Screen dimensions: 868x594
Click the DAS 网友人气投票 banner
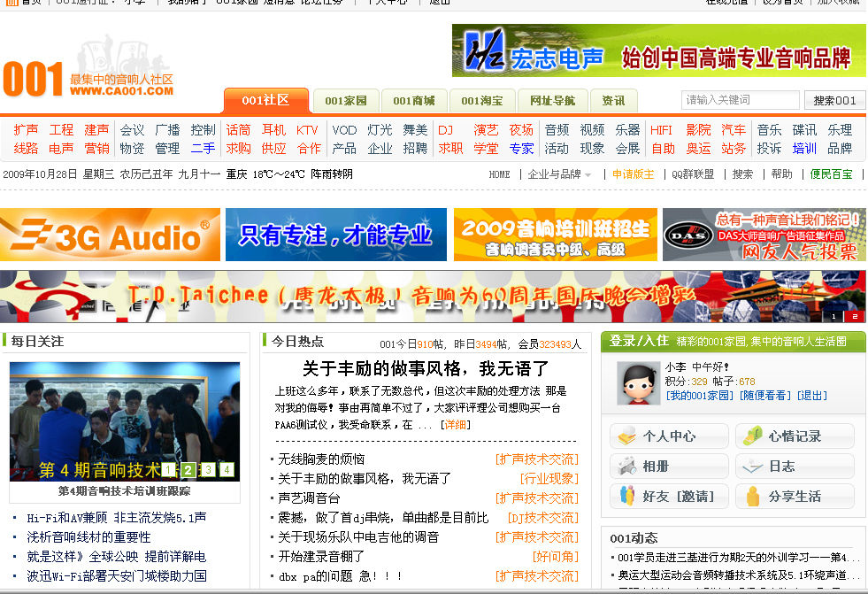click(x=764, y=235)
